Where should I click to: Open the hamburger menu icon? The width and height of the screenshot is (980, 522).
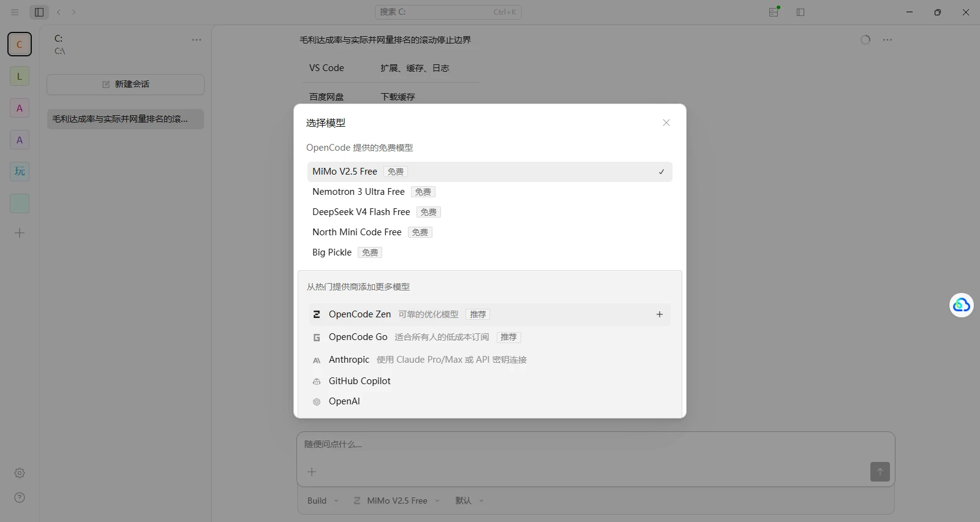coord(15,12)
